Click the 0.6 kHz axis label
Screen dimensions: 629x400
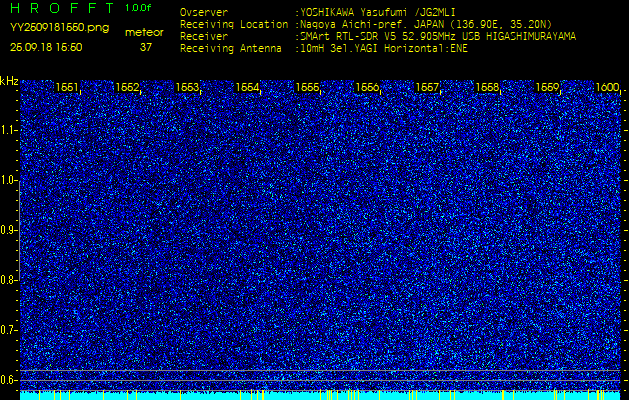coord(8,380)
